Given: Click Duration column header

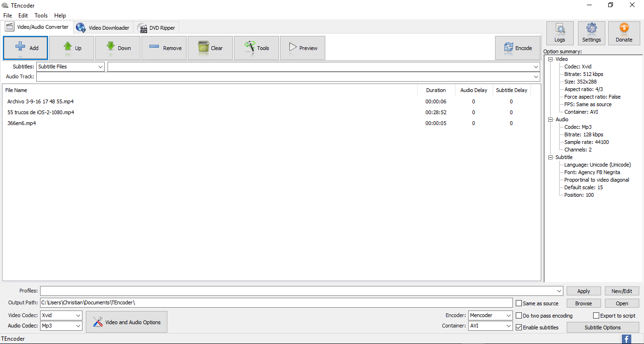Looking at the screenshot, I should [436, 90].
